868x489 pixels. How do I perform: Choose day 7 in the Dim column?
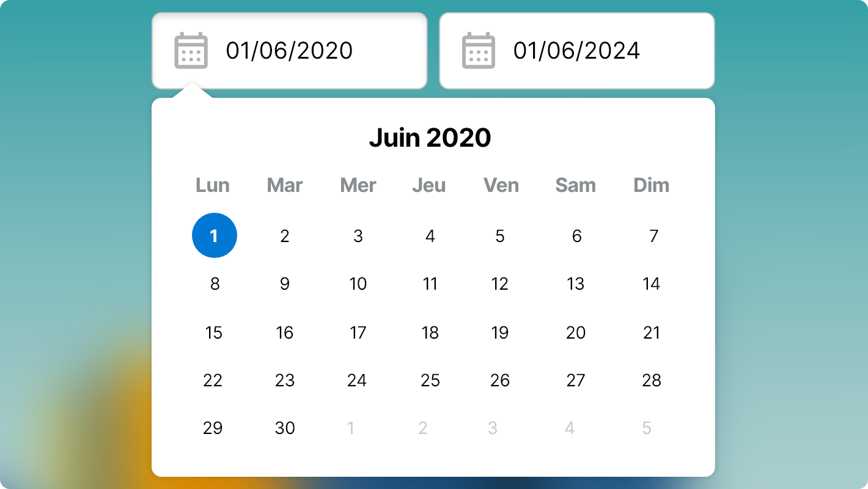tap(653, 236)
